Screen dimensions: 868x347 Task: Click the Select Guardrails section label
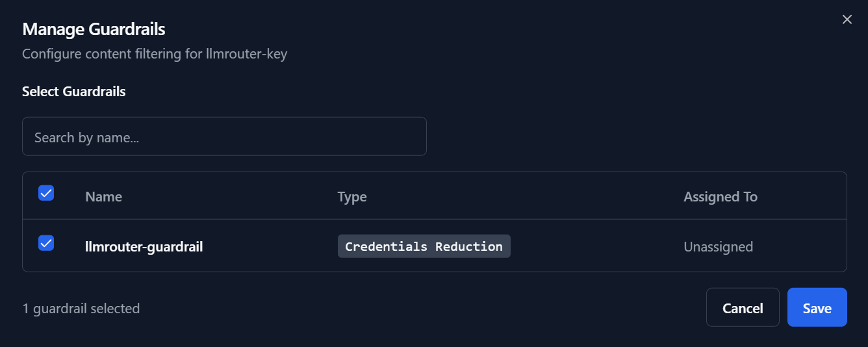pyautogui.click(x=73, y=92)
